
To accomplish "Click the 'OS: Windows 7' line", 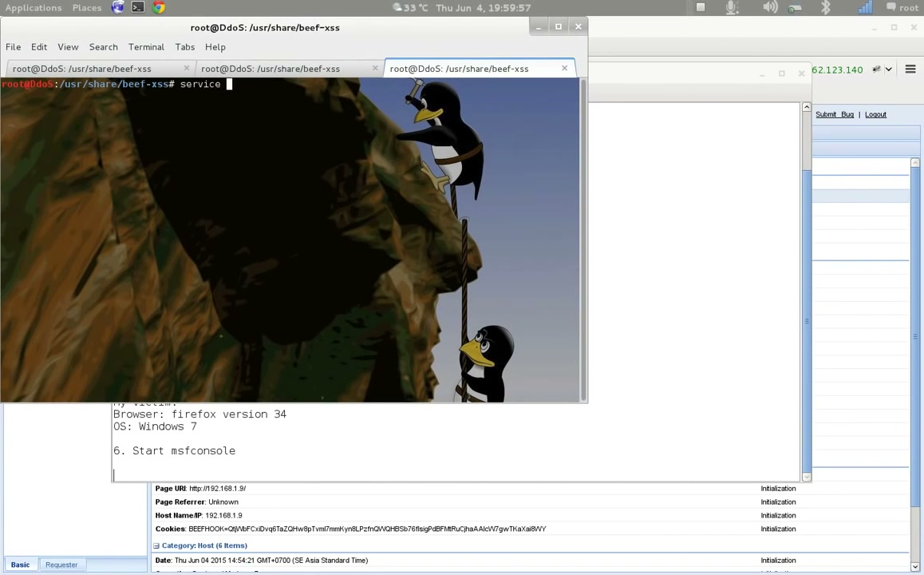I will click(x=155, y=426).
